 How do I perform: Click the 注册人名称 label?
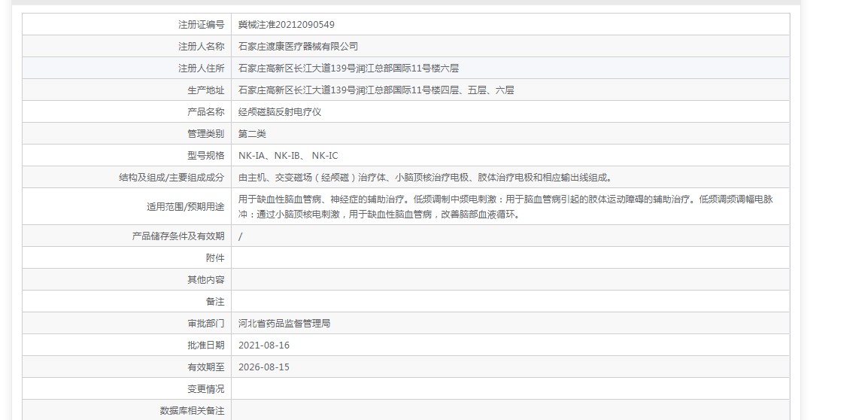pyautogui.click(x=202, y=47)
